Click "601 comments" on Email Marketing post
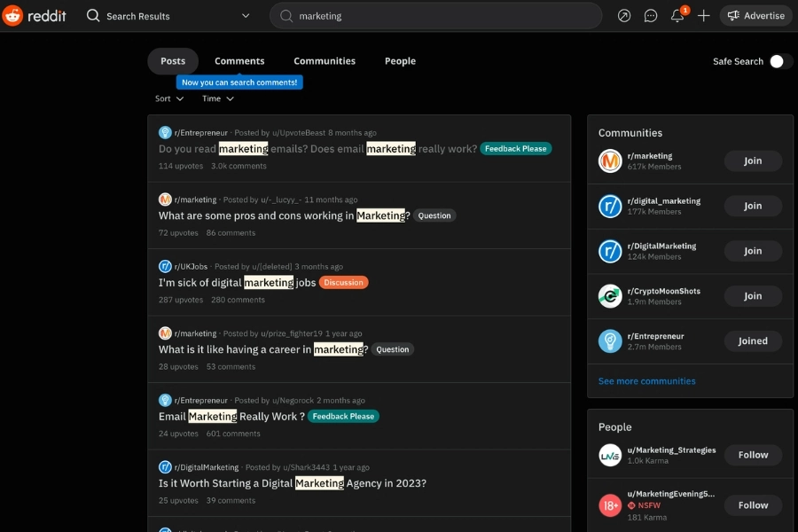Screen dimensions: 798x532 (233, 434)
